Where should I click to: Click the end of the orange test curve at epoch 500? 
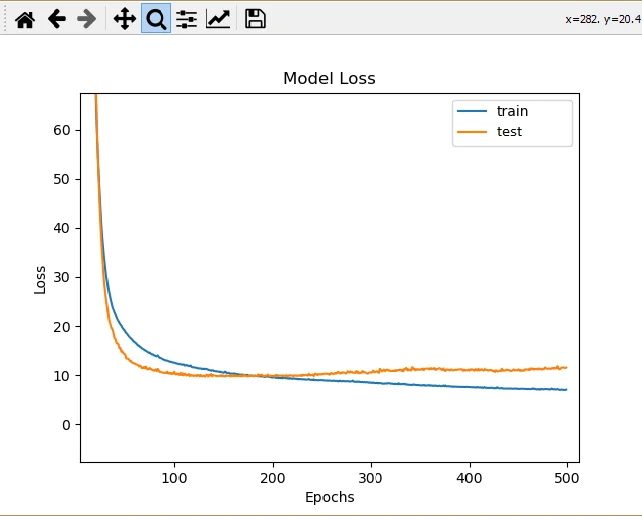(x=566, y=367)
